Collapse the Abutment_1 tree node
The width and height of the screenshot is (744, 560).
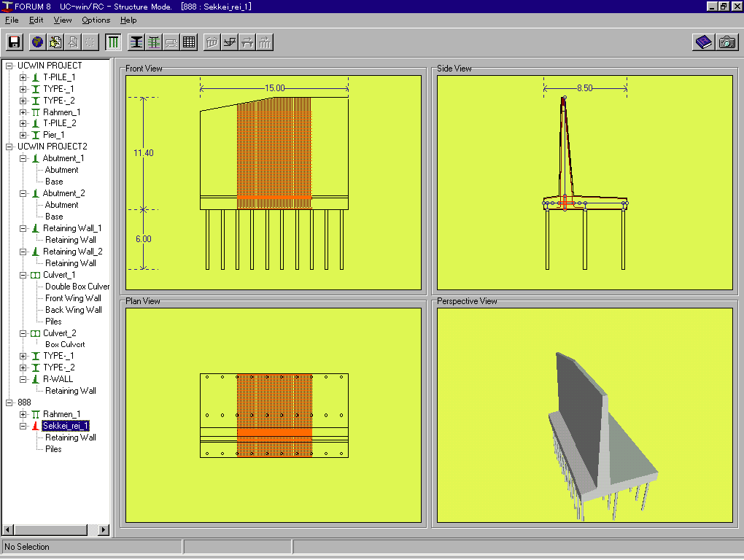pos(23,158)
